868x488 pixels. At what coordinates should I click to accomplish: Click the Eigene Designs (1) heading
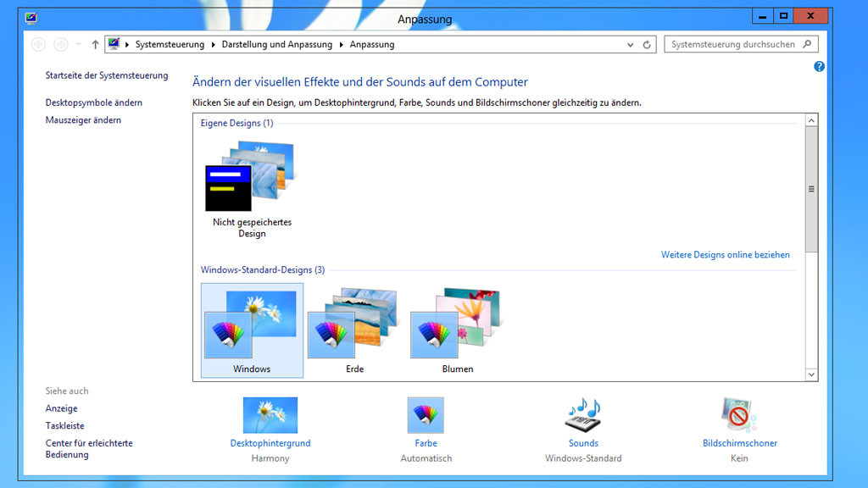coord(237,123)
